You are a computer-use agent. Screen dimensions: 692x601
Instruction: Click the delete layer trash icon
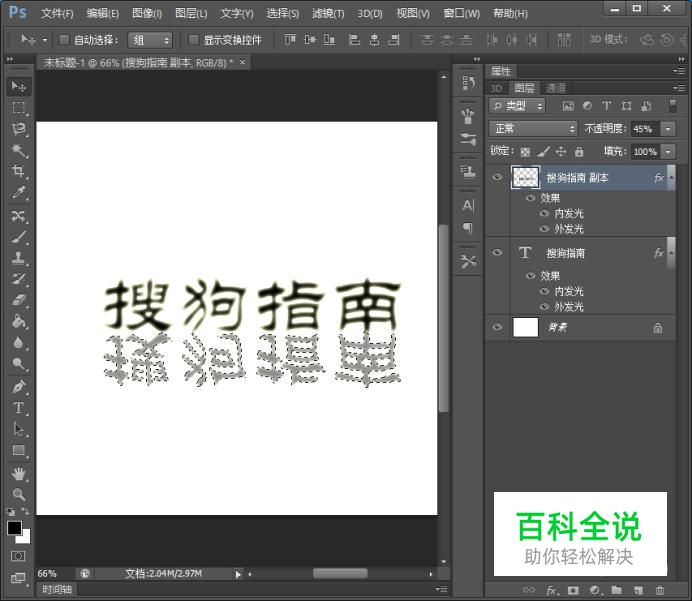coord(660,590)
